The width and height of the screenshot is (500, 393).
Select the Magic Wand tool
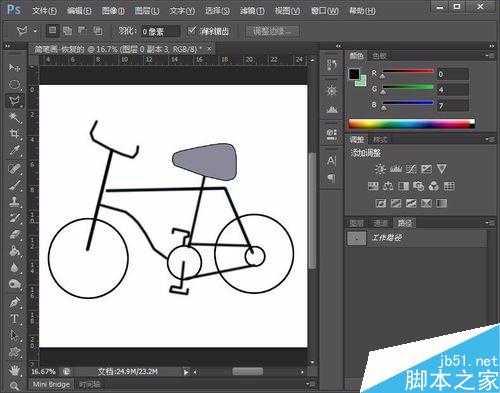[x=14, y=117]
